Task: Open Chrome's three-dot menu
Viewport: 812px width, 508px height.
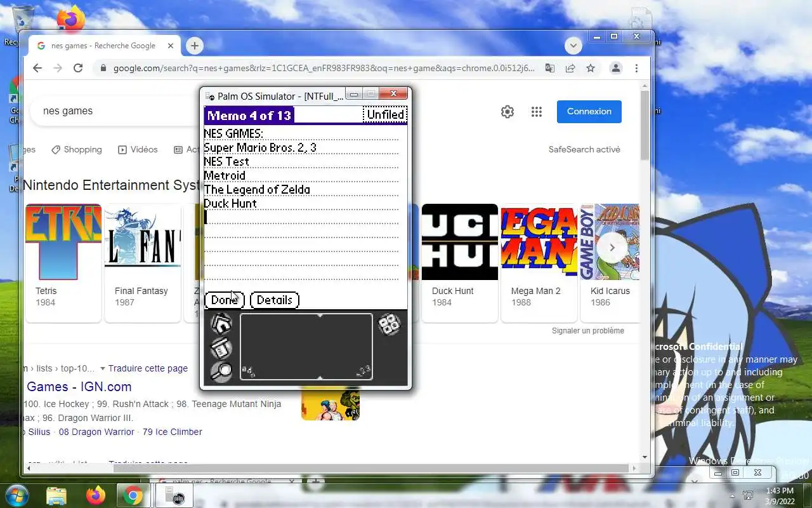Action: tap(636, 68)
